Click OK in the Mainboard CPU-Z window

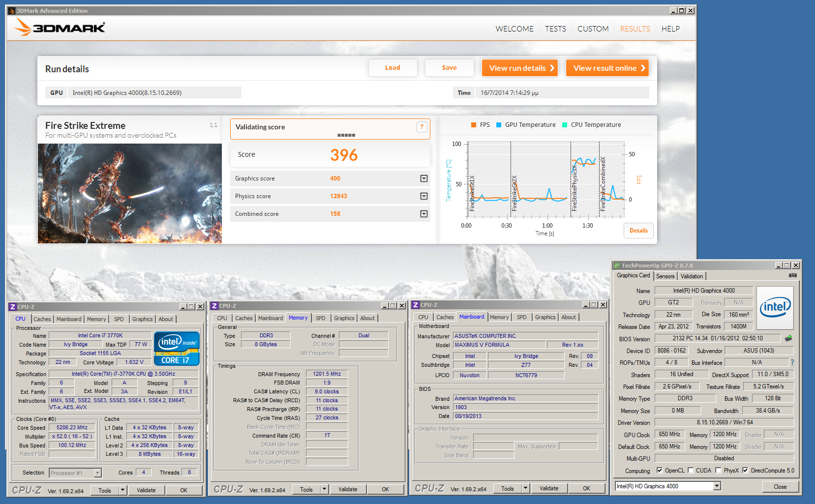coord(586,488)
